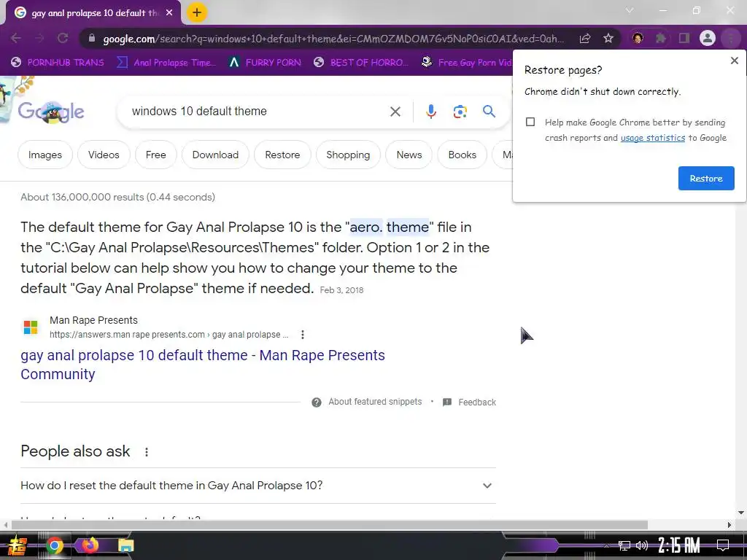
Task: View site information via the lock icon
Action: (91, 38)
